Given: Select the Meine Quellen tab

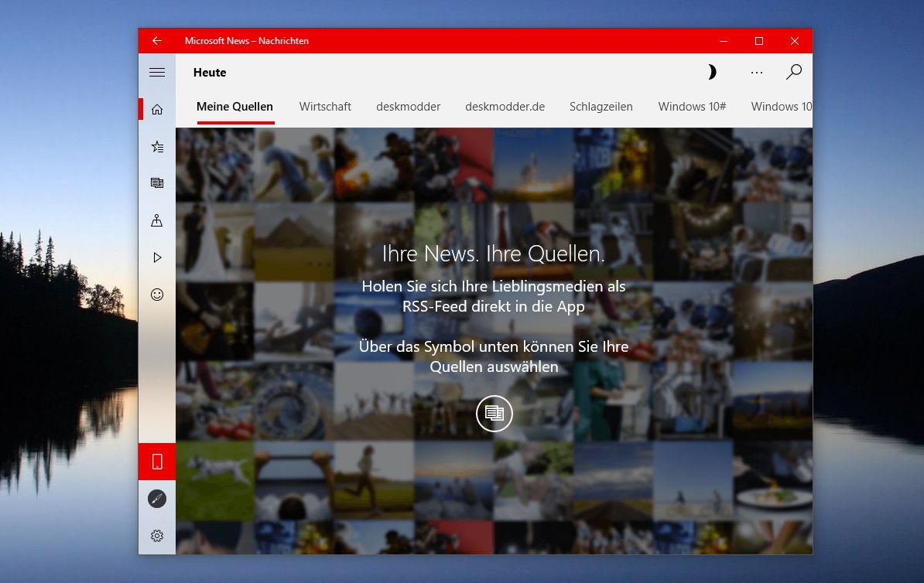Looking at the screenshot, I should tap(234, 107).
